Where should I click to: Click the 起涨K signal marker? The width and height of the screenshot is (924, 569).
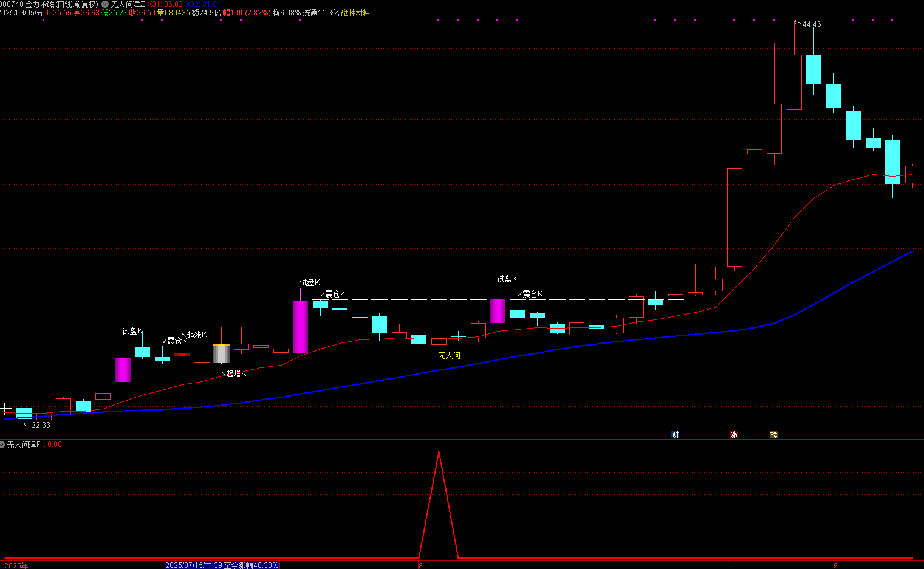[x=196, y=335]
